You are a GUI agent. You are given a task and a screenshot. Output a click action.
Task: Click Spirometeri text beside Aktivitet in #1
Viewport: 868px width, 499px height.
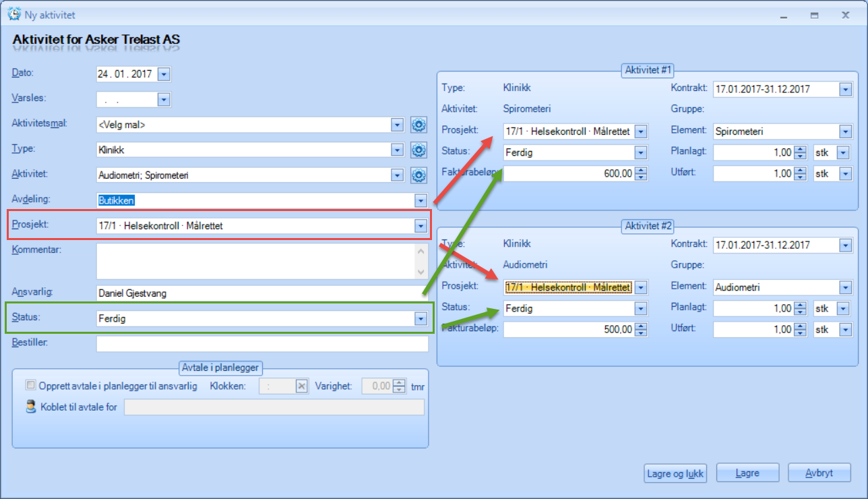click(527, 109)
